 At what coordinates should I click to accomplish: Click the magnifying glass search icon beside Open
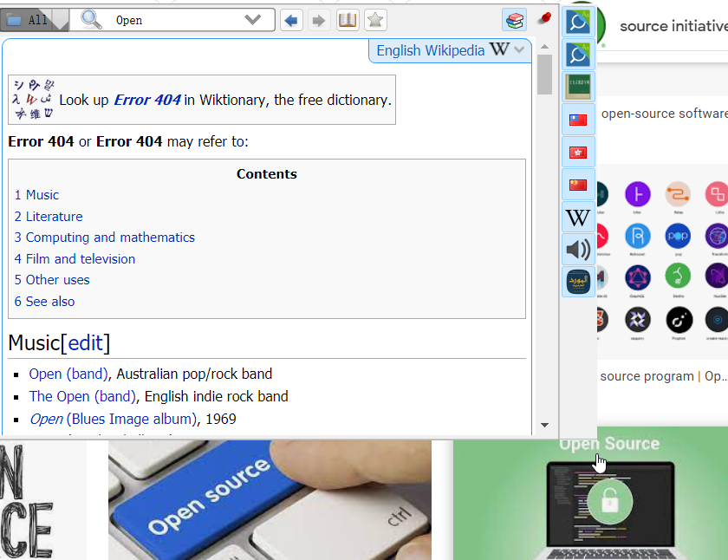pos(91,20)
